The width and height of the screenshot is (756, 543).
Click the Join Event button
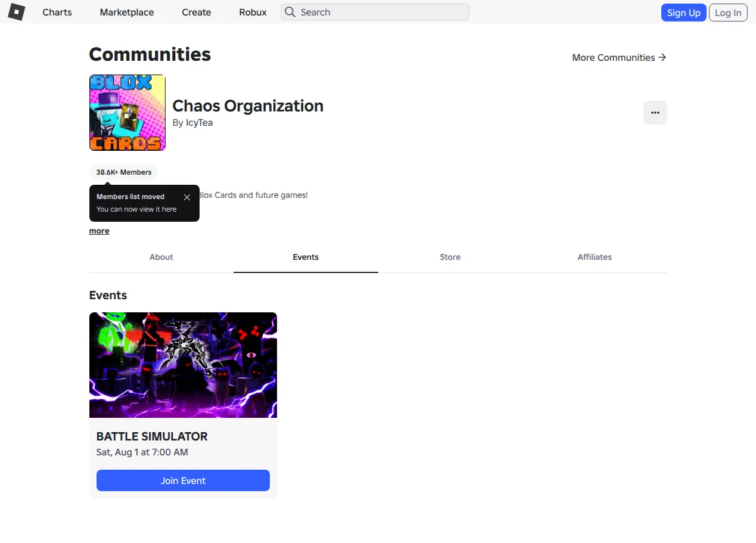coord(183,480)
